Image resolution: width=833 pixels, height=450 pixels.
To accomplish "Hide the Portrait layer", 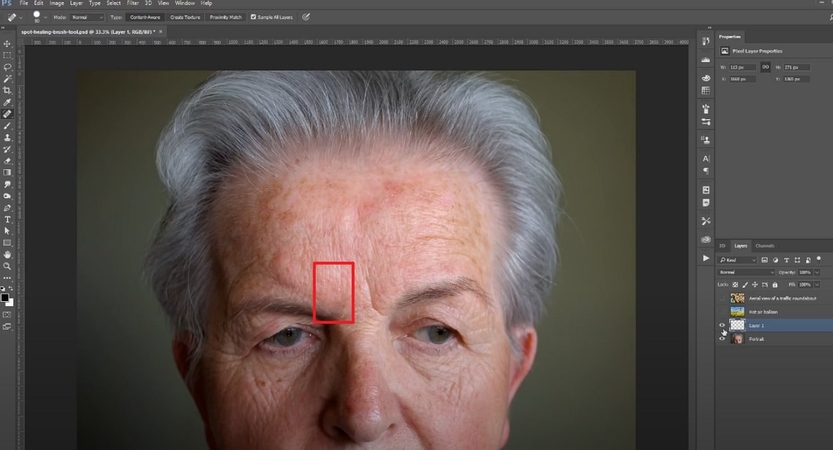I will [x=722, y=339].
